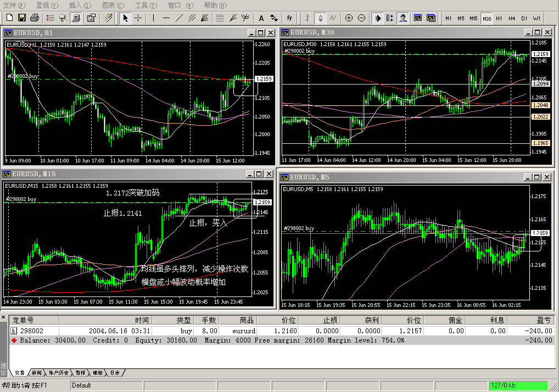Open the 新闻 news tab in terminal
The image size is (559, 392).
click(36, 373)
